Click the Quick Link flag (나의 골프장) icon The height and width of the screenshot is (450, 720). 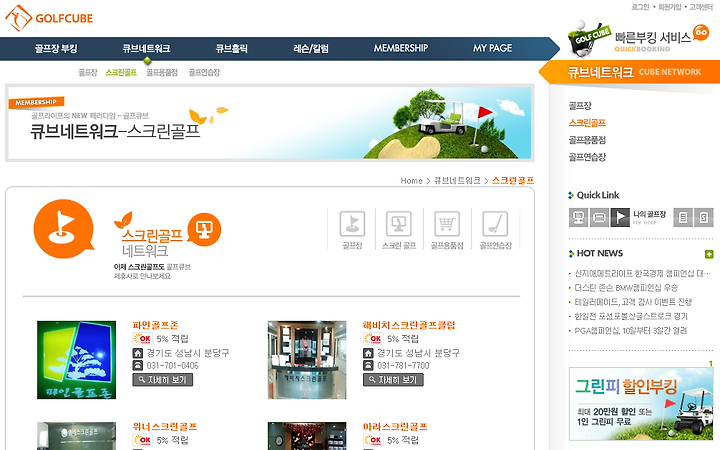click(620, 217)
